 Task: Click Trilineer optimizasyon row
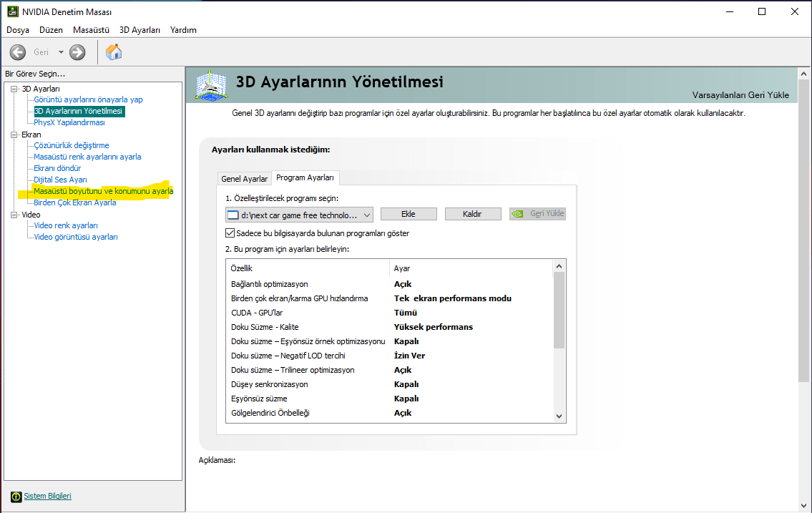tap(390, 370)
